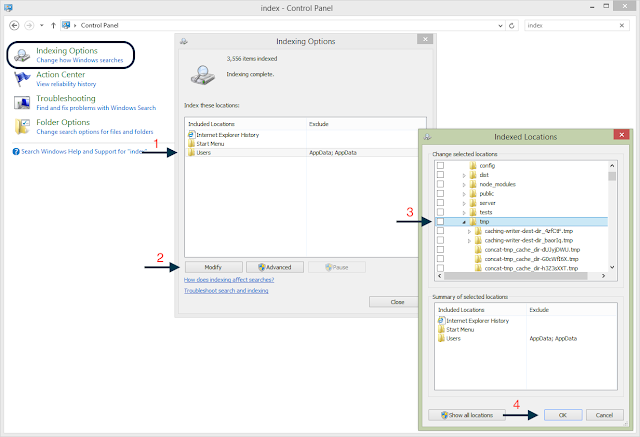The image size is (640, 437).
Task: Check the dist folder checkbox
Action: tap(440, 175)
